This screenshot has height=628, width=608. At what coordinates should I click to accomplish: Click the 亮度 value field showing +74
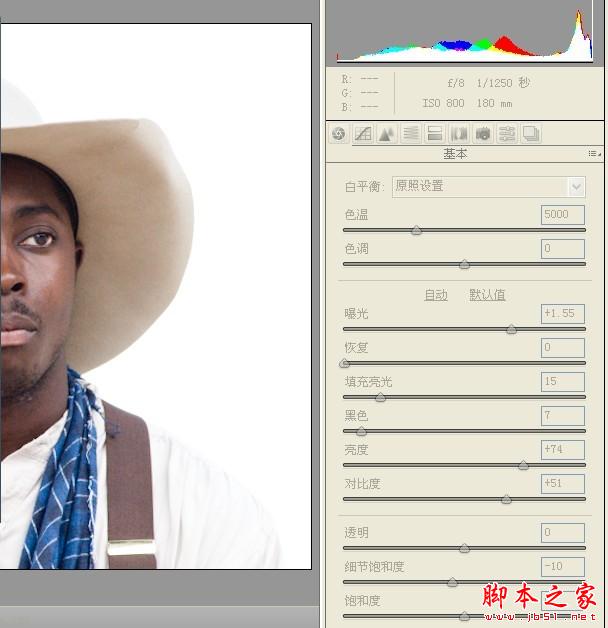(562, 450)
